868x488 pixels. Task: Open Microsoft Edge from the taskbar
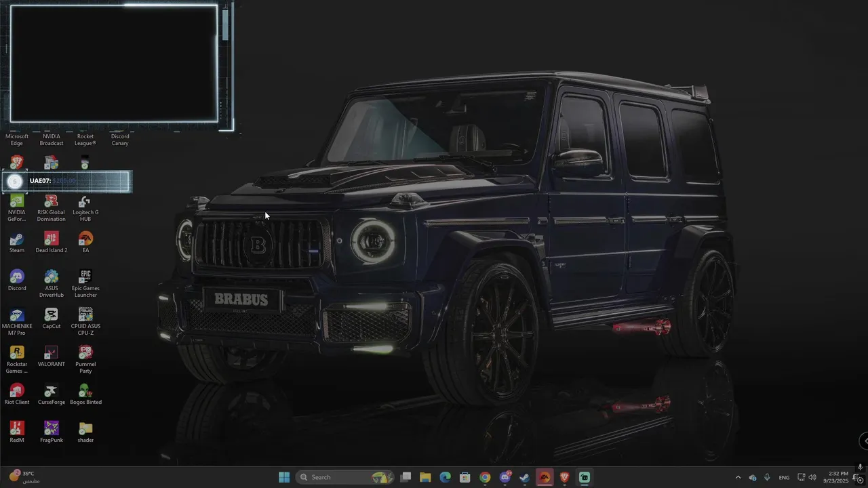pos(445,477)
